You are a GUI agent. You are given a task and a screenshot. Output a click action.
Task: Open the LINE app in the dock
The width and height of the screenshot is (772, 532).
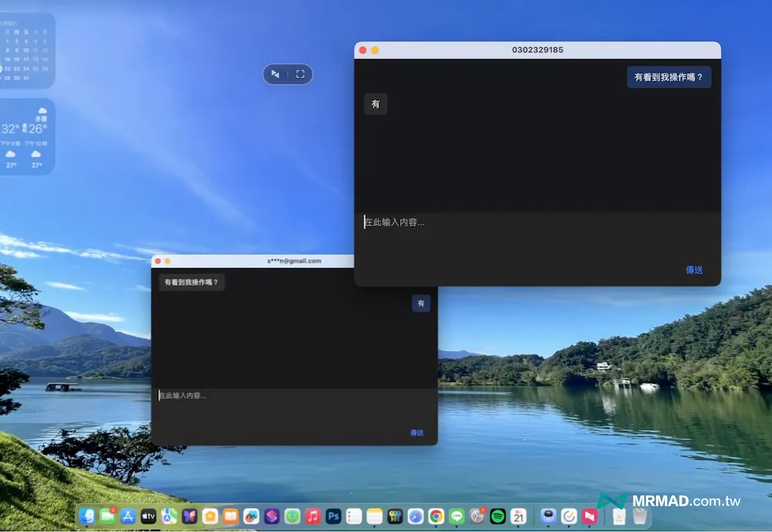point(456,517)
